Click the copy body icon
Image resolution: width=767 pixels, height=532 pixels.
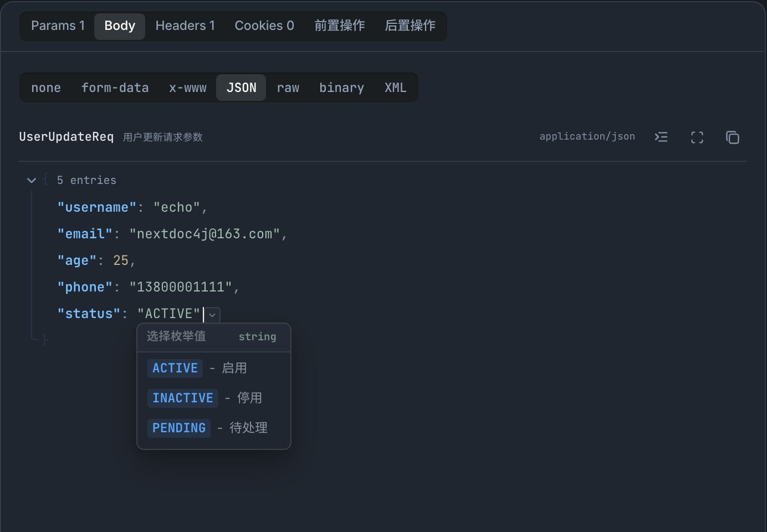[733, 137]
